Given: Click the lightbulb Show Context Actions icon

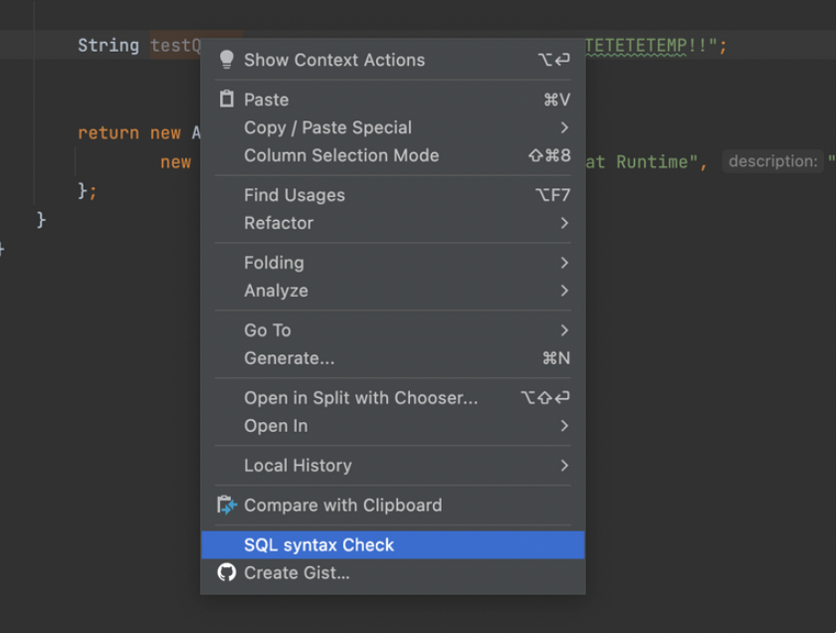Looking at the screenshot, I should coord(227,60).
